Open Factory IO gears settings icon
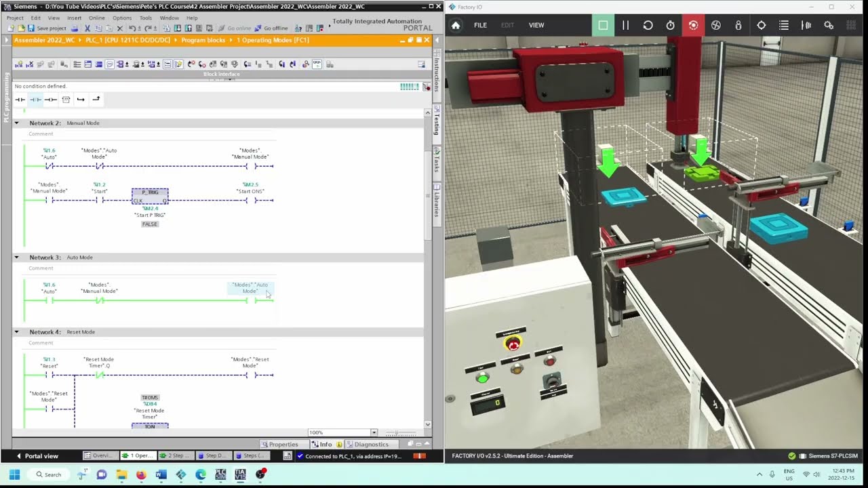Image resolution: width=868 pixels, height=488 pixels. point(829,25)
